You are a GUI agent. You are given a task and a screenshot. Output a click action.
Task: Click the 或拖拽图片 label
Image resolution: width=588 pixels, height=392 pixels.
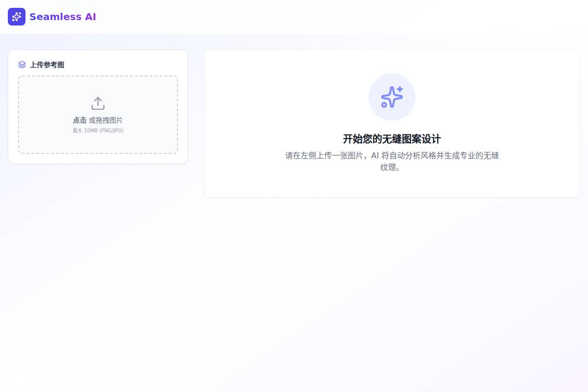point(106,120)
